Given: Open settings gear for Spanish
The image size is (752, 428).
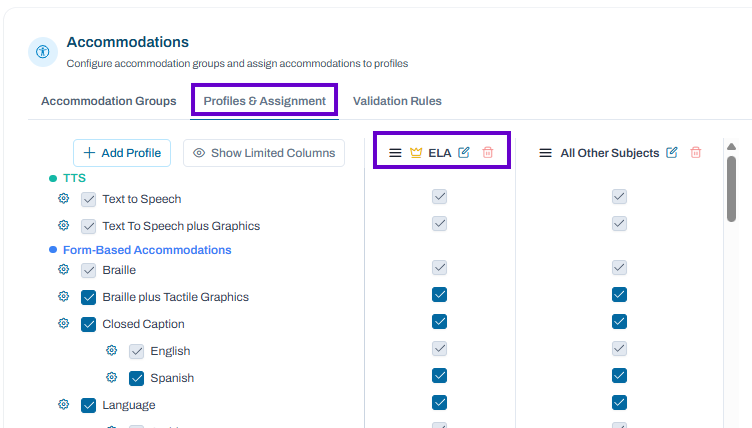Looking at the screenshot, I should click(111, 378).
